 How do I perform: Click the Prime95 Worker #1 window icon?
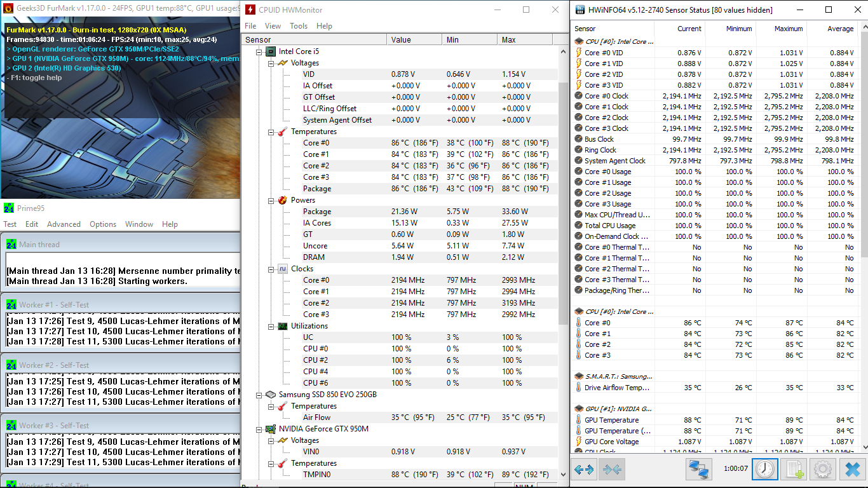click(11, 304)
